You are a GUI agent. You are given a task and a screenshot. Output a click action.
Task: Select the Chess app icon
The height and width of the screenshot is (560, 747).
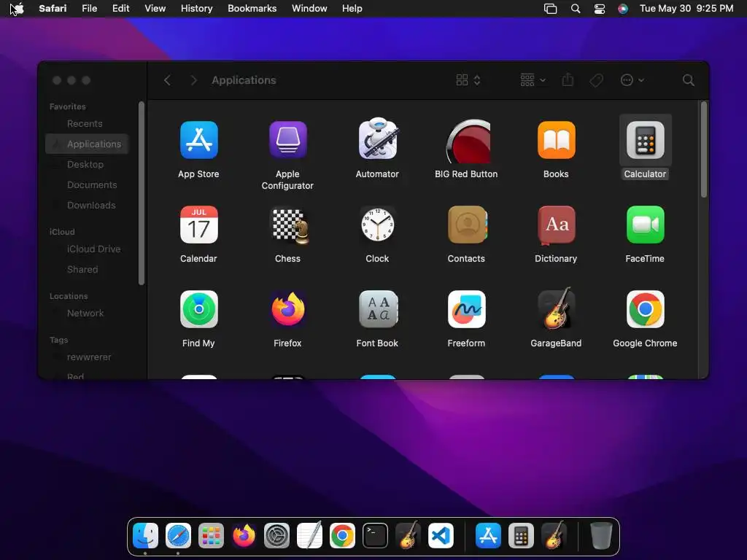(289, 226)
